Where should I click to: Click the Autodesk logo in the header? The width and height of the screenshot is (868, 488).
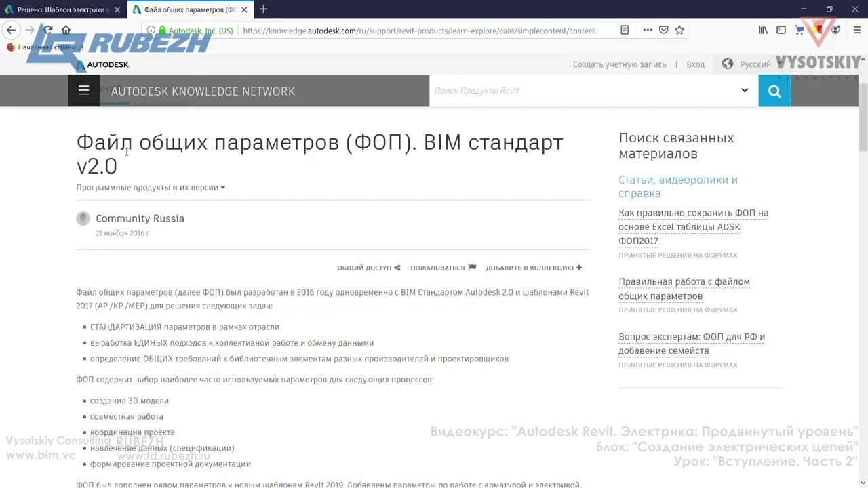[x=102, y=64]
